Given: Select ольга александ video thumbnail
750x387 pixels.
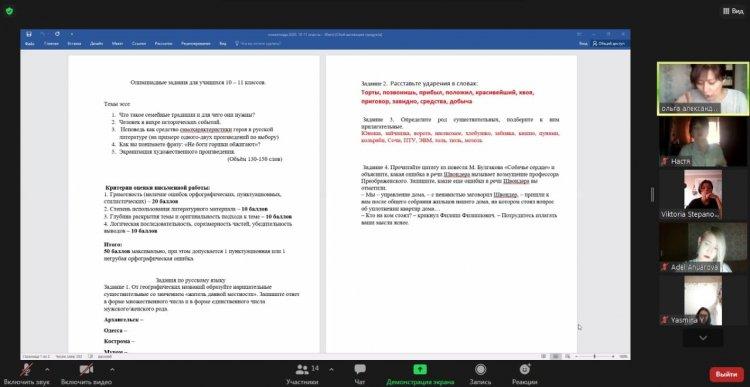Looking at the screenshot, I should (703, 89).
